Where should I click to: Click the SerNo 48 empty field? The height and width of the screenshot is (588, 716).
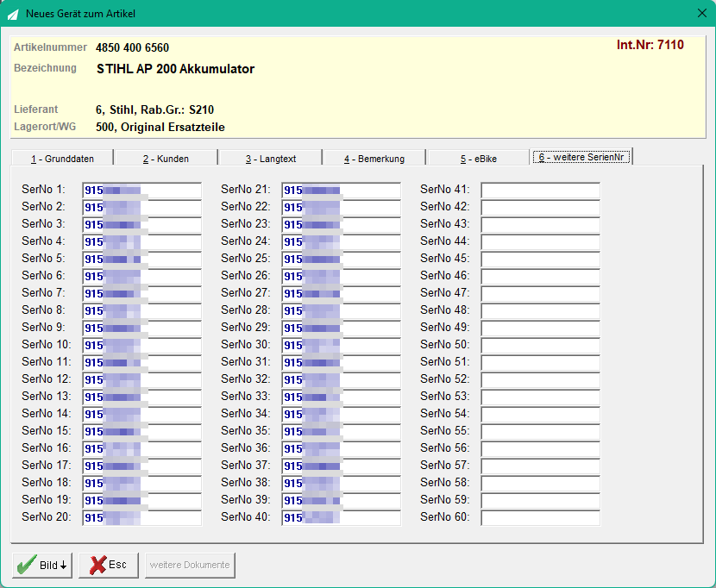[541, 311]
